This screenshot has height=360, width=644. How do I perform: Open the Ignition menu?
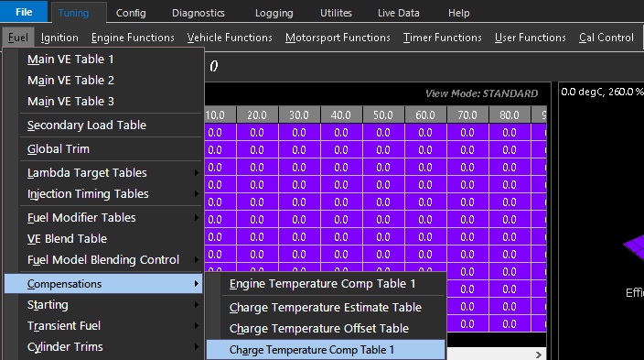[59, 38]
